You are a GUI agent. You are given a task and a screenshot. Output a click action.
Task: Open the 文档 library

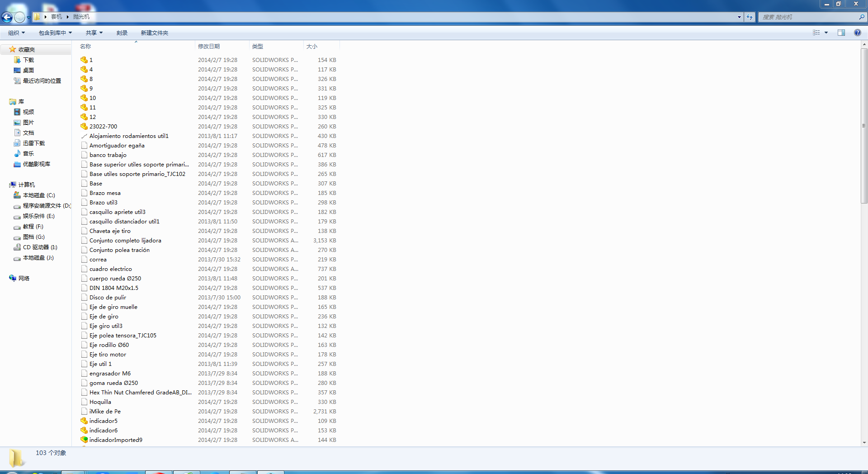point(28,133)
